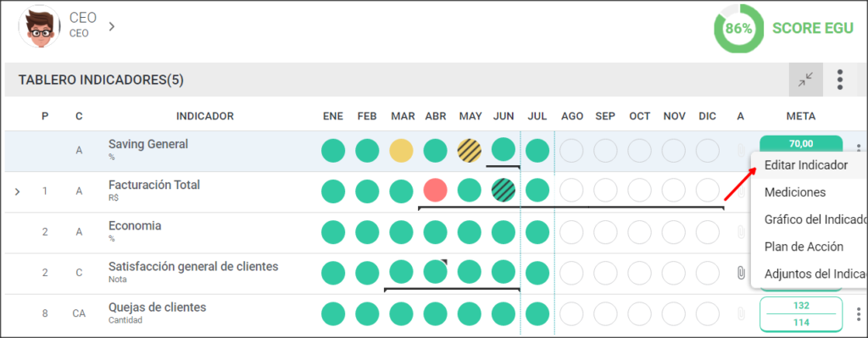Open the Economia indicator name
Viewport: 868px width, 338px height.
click(135, 225)
